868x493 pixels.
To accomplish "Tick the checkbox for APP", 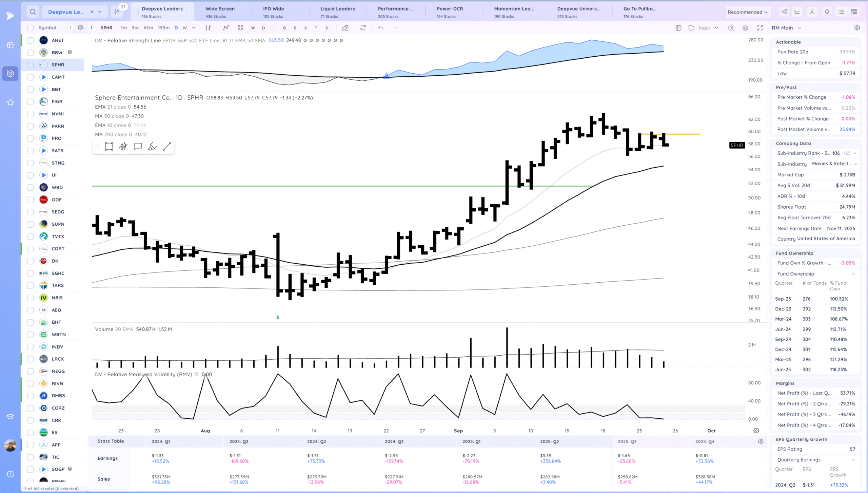I will click(x=31, y=445).
